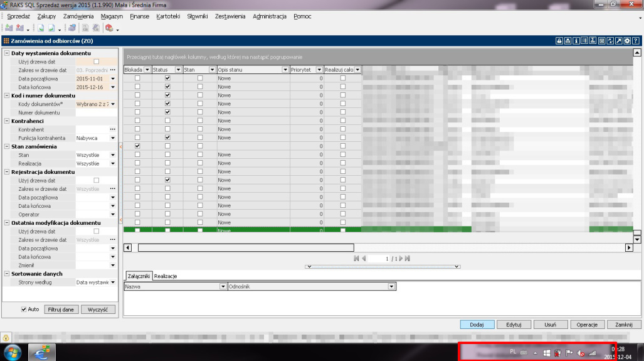Uncheck Status checkbox in first grid row
The image size is (644, 361).
coord(167,78)
